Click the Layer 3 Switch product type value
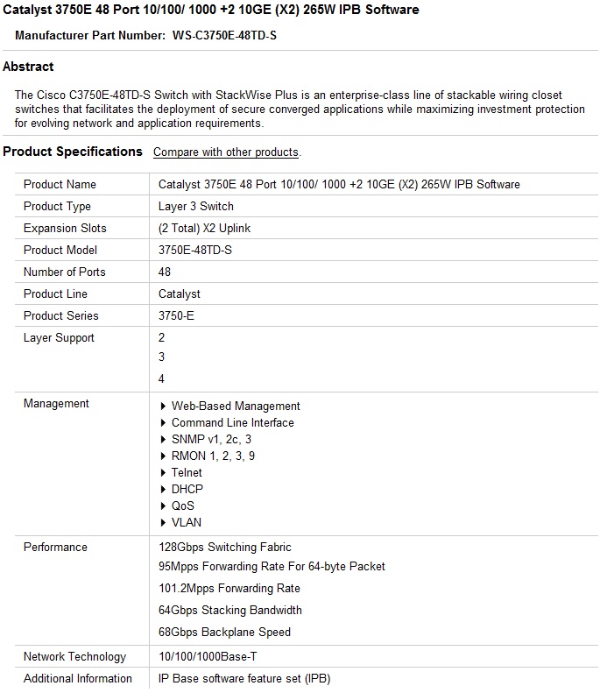Screen dimensions: 600x700 coord(196,207)
